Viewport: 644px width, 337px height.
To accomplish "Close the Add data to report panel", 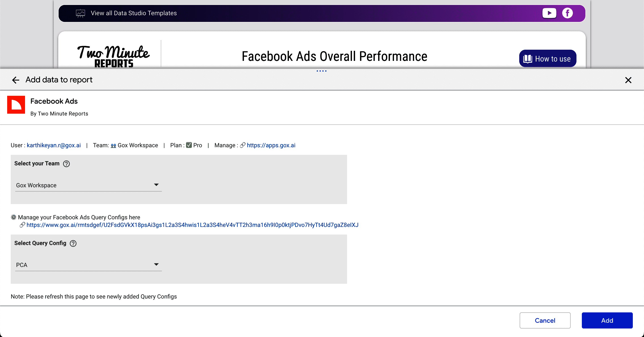I will point(628,80).
